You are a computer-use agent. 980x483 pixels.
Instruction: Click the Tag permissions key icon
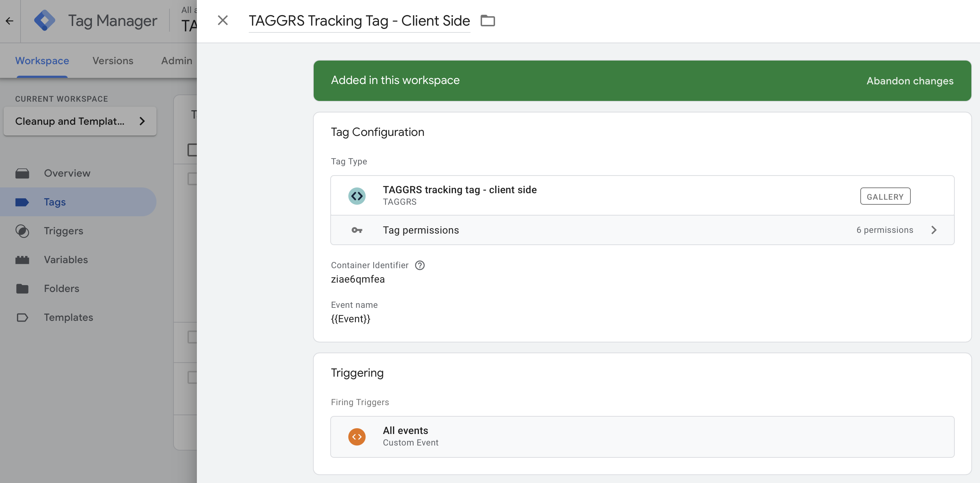coord(357,230)
